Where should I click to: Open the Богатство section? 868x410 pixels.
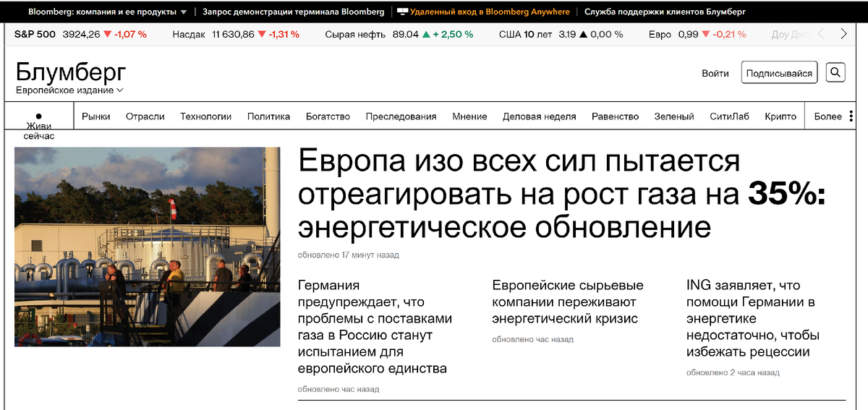(x=328, y=116)
